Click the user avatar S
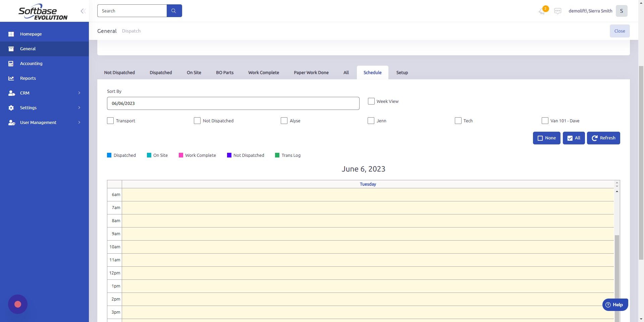This screenshot has height=322, width=644. click(622, 11)
